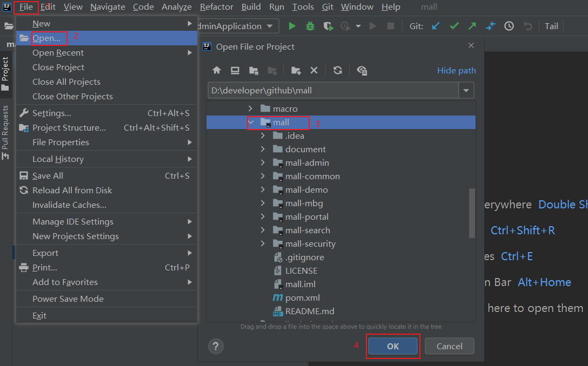The width and height of the screenshot is (588, 366).
Task: Click the Debug bug icon in toolbar
Action: point(310,26)
